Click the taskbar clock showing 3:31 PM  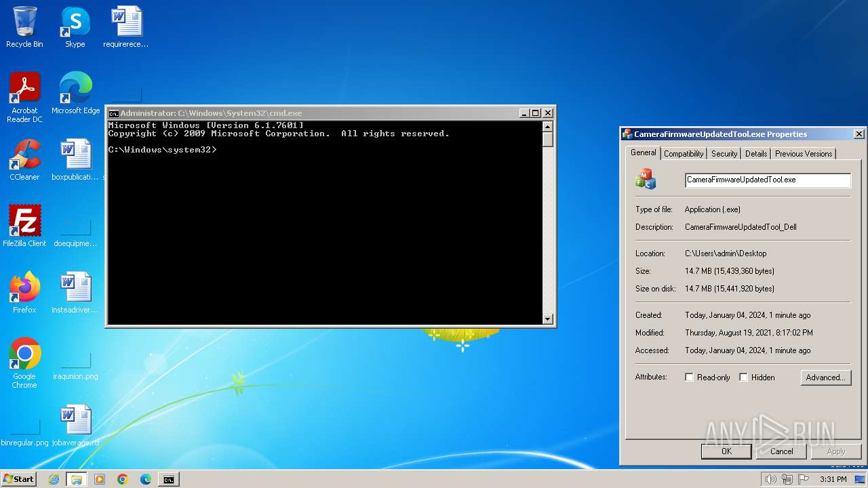[x=833, y=479]
